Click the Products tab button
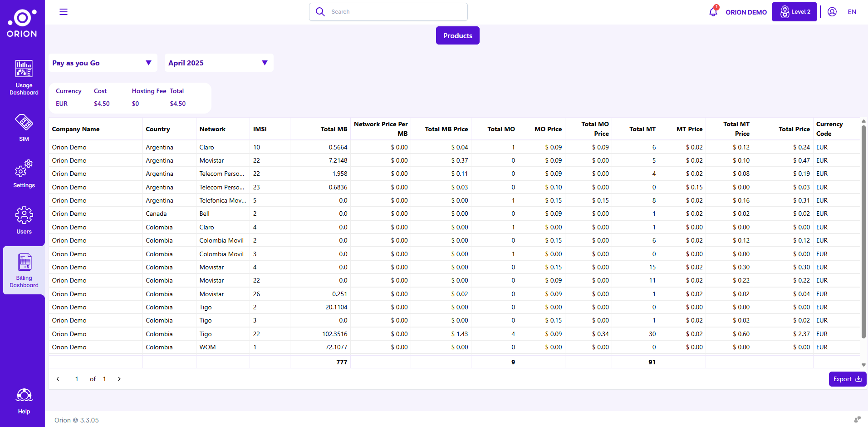This screenshot has width=868, height=427. pyautogui.click(x=457, y=35)
